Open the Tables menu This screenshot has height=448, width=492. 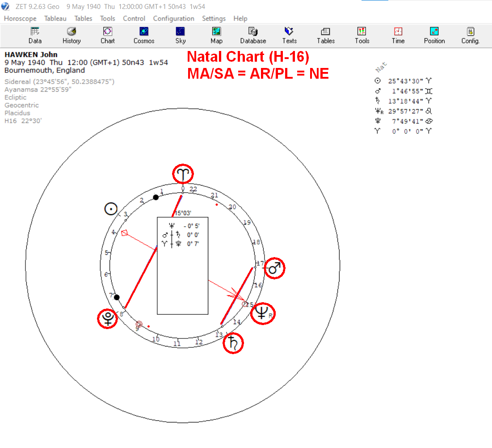point(83,18)
